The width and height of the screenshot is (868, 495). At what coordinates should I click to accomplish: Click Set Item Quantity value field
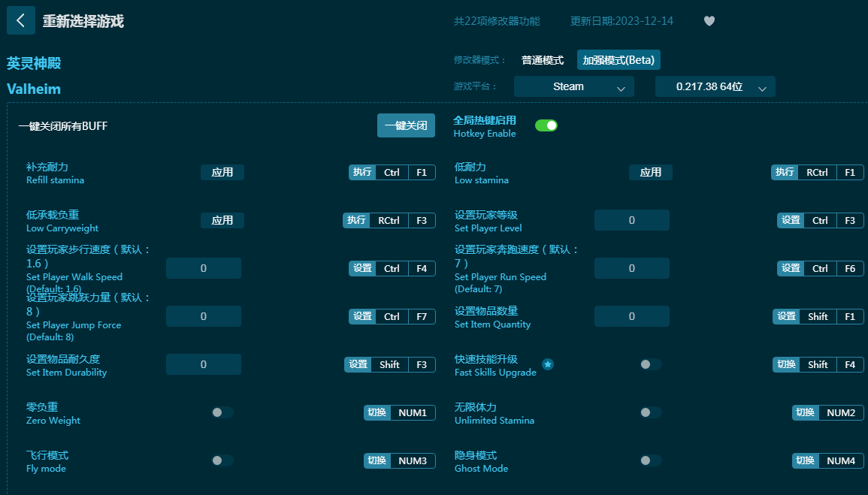(631, 316)
